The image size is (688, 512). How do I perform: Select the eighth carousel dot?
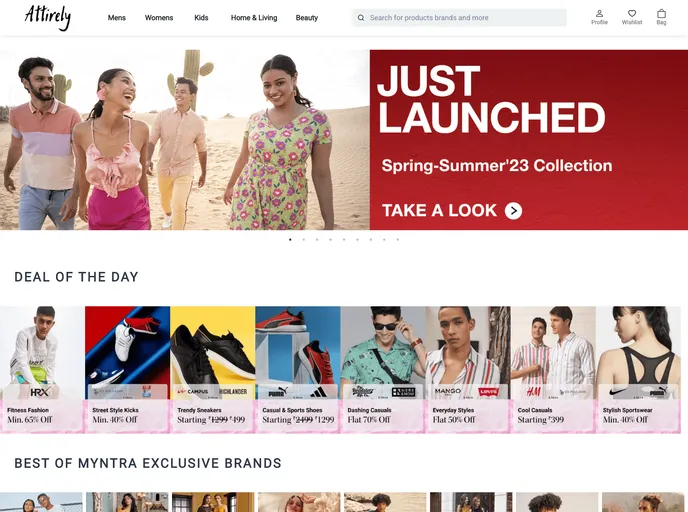(x=384, y=240)
